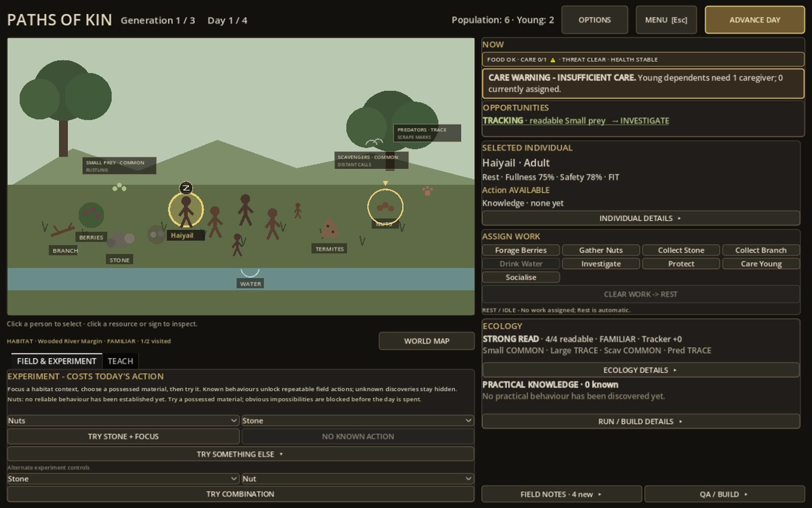Assign Gather Nuts work
Image resolution: width=812 pixels, height=508 pixels.
tap(601, 250)
